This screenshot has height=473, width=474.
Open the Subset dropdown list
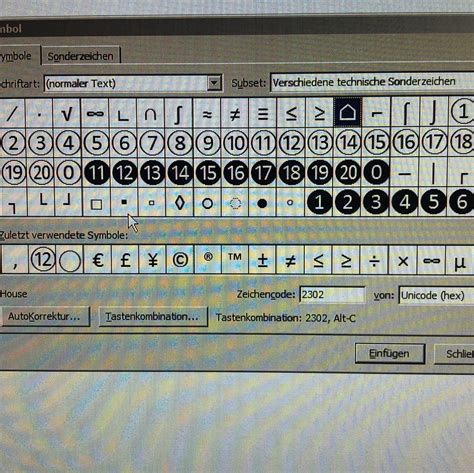372,82
